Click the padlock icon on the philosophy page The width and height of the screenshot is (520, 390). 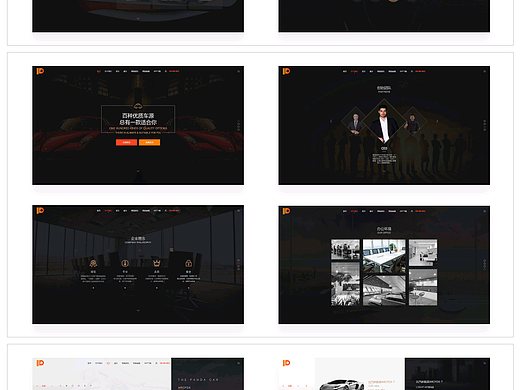coord(188,263)
